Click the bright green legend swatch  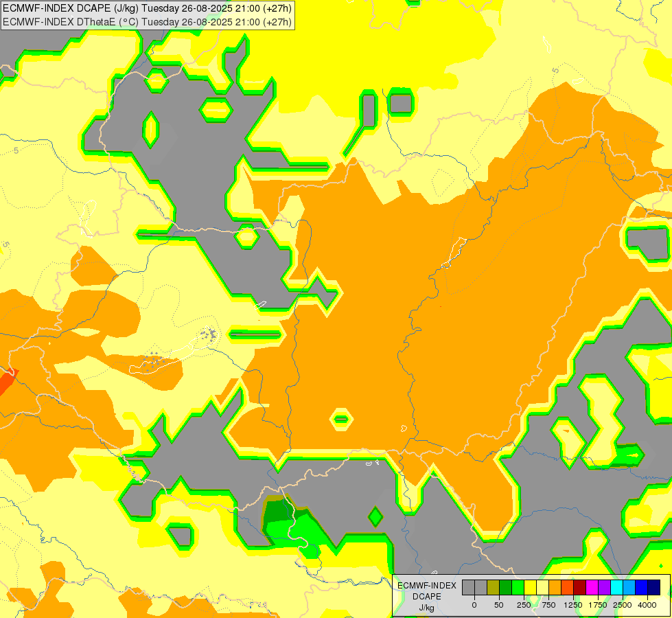pyautogui.click(x=518, y=588)
